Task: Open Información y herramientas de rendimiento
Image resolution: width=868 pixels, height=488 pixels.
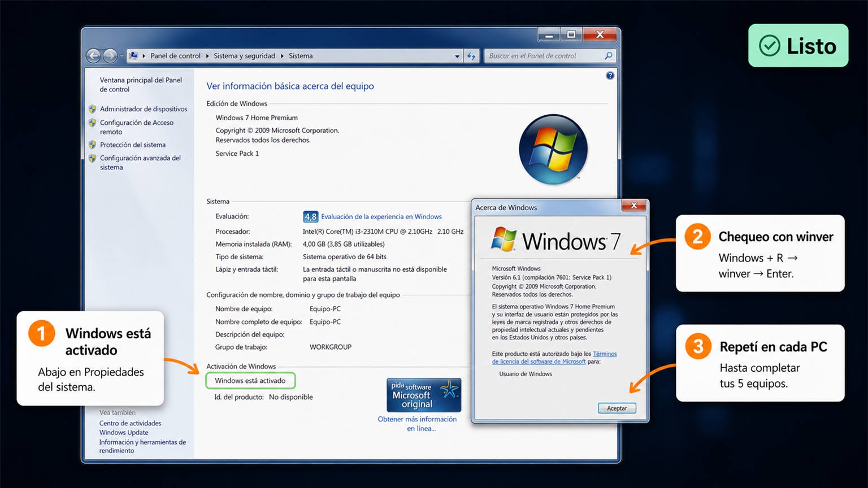Action: [142, 446]
